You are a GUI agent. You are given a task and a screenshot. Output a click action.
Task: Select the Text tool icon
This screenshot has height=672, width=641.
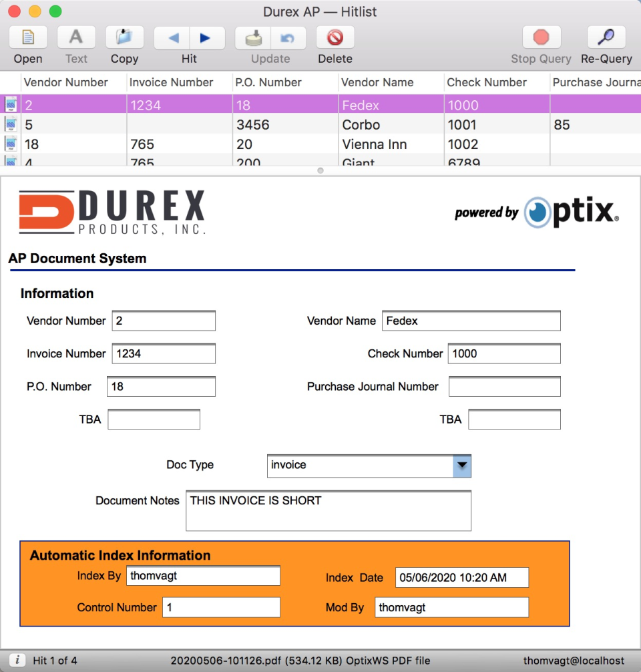pyautogui.click(x=76, y=37)
